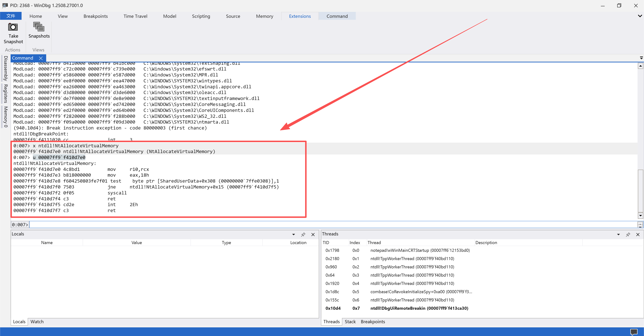
Task: Pin the Threads panel
Action: tap(628, 234)
